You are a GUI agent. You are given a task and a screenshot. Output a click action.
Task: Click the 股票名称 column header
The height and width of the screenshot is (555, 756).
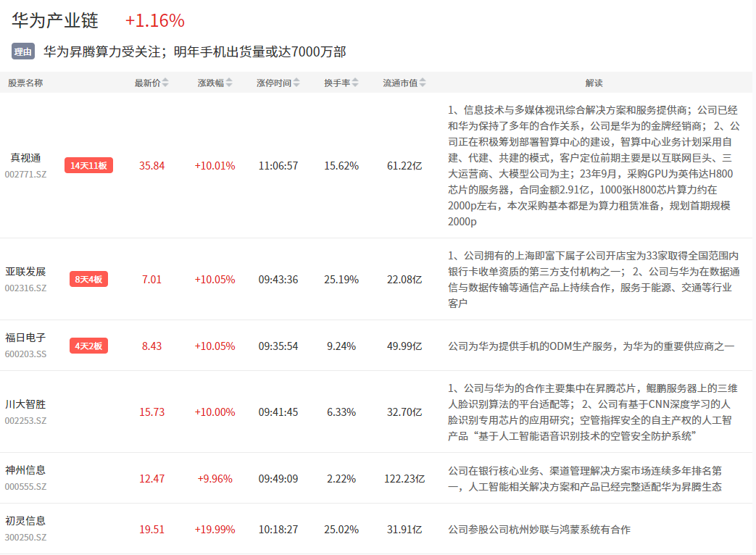point(25,83)
